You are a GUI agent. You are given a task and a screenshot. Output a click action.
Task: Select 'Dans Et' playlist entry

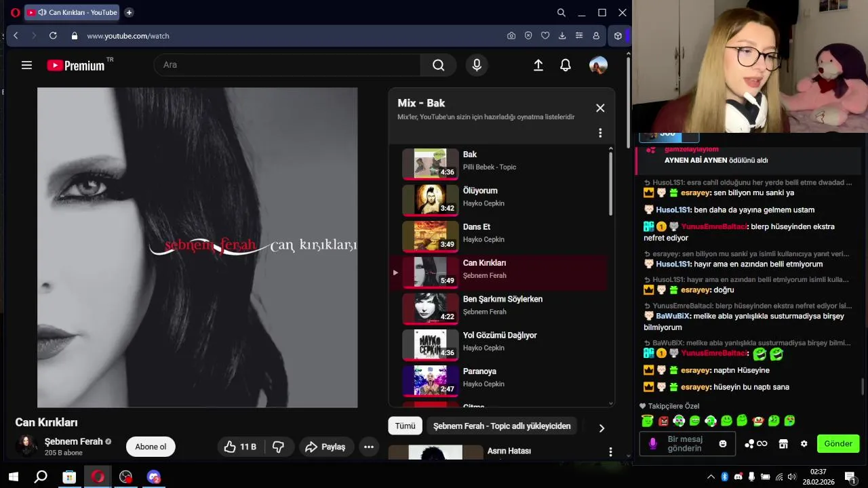498,235
